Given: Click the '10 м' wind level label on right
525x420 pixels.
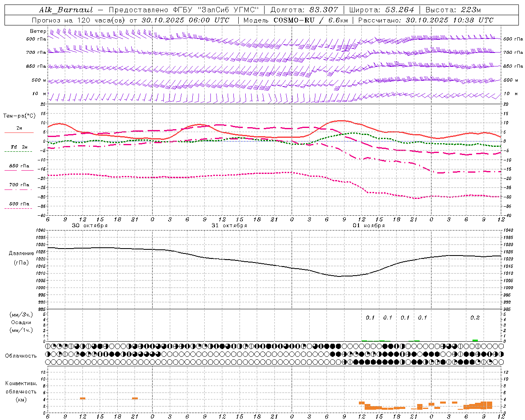Looking at the screenshot, I should pyautogui.click(x=510, y=94).
